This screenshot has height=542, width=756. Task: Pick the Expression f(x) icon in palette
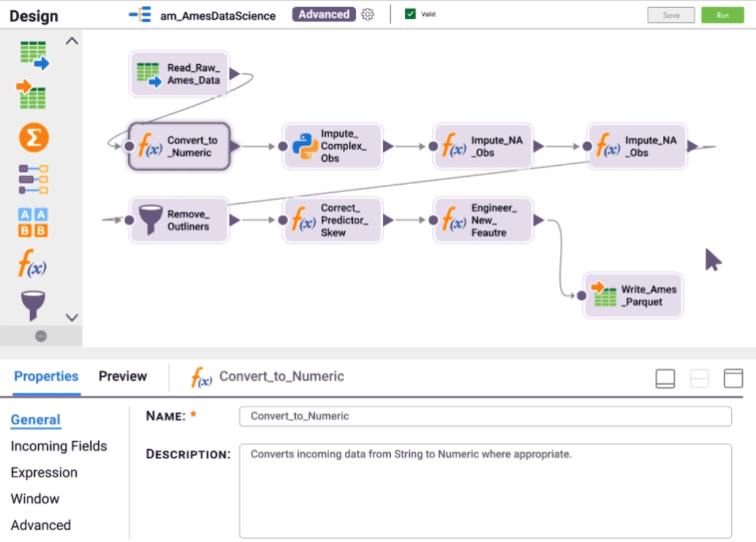32,263
